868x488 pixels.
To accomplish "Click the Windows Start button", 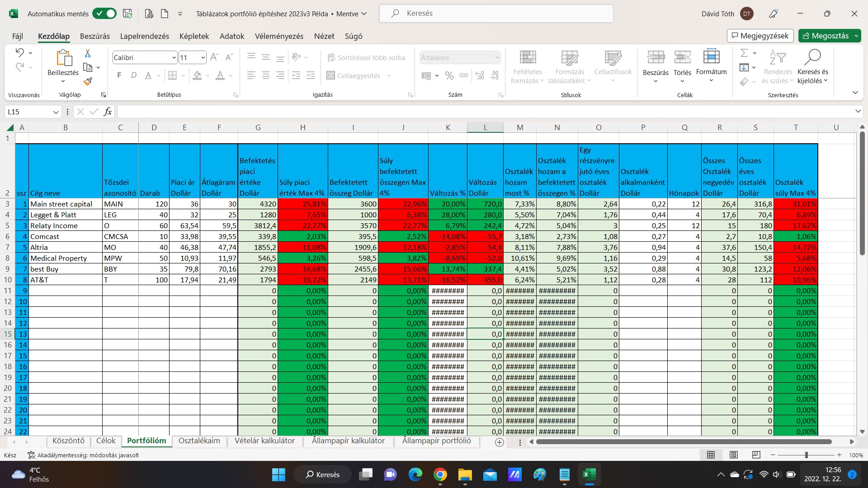I will 278,474.
